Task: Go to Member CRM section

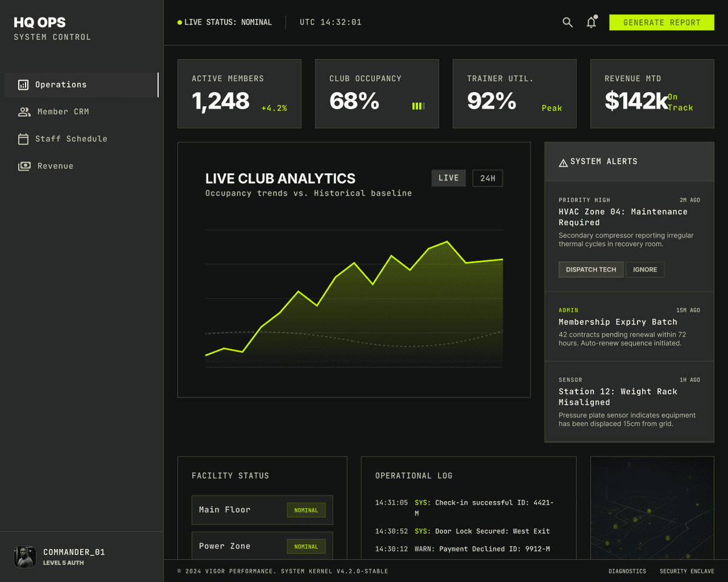Action: click(x=81, y=112)
